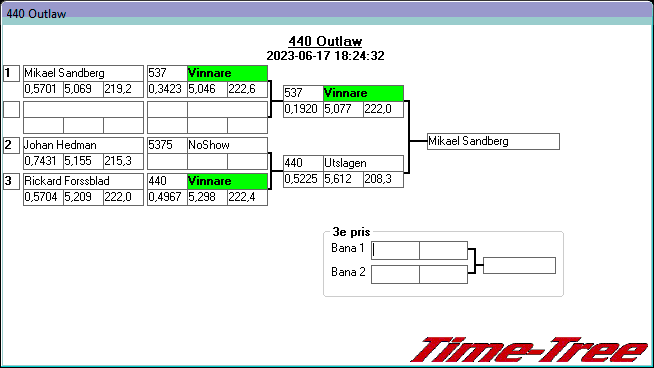Select the Mikael Sandberg name field in round one

tap(83, 73)
